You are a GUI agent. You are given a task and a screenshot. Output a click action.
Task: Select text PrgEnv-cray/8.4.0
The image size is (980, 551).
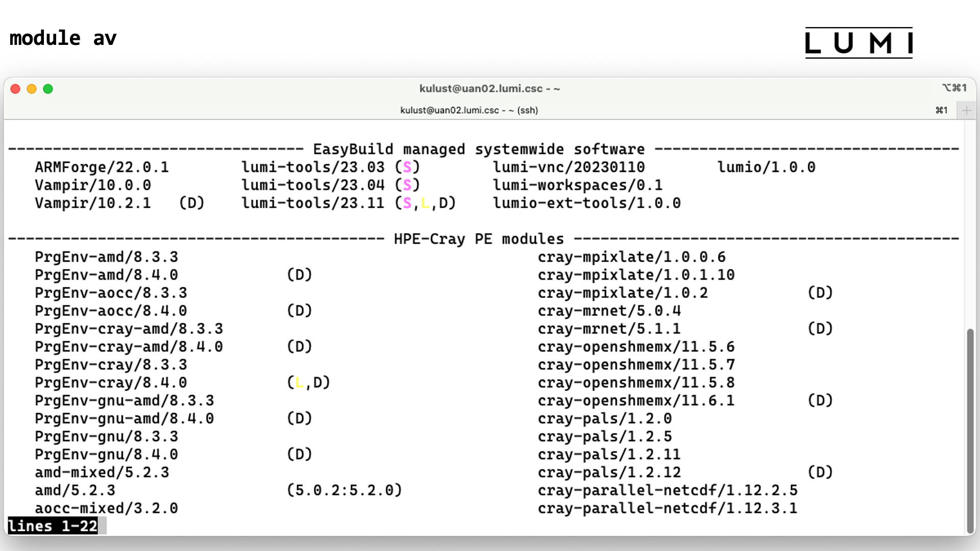(111, 383)
